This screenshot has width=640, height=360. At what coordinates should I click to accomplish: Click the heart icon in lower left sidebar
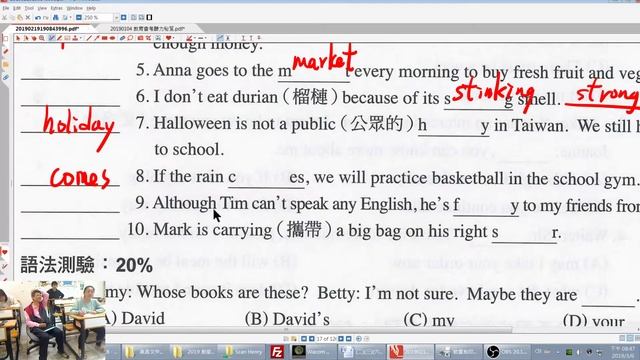(x=4, y=253)
